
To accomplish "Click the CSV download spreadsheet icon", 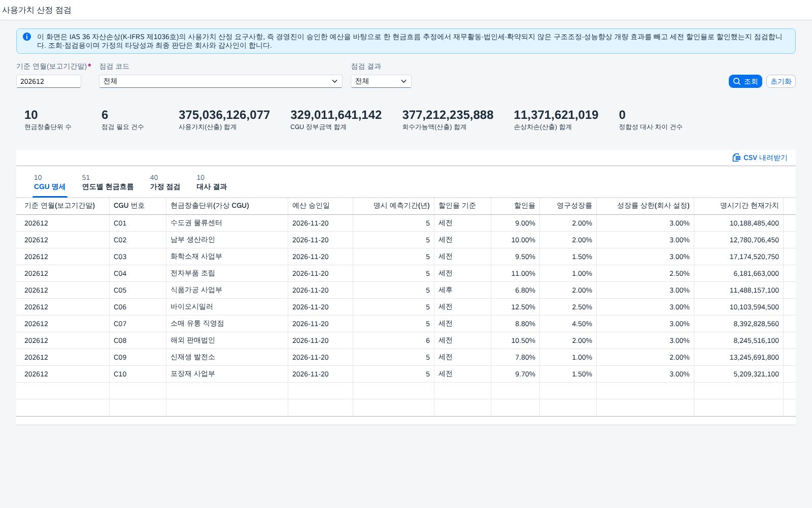I will pos(736,157).
